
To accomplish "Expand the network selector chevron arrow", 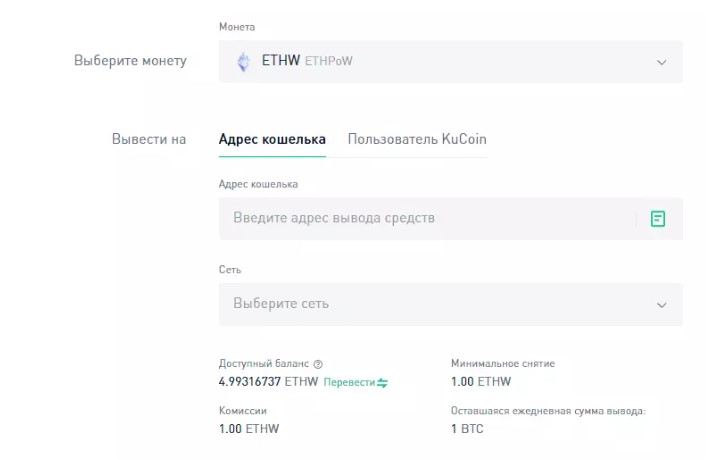I will point(661,304).
